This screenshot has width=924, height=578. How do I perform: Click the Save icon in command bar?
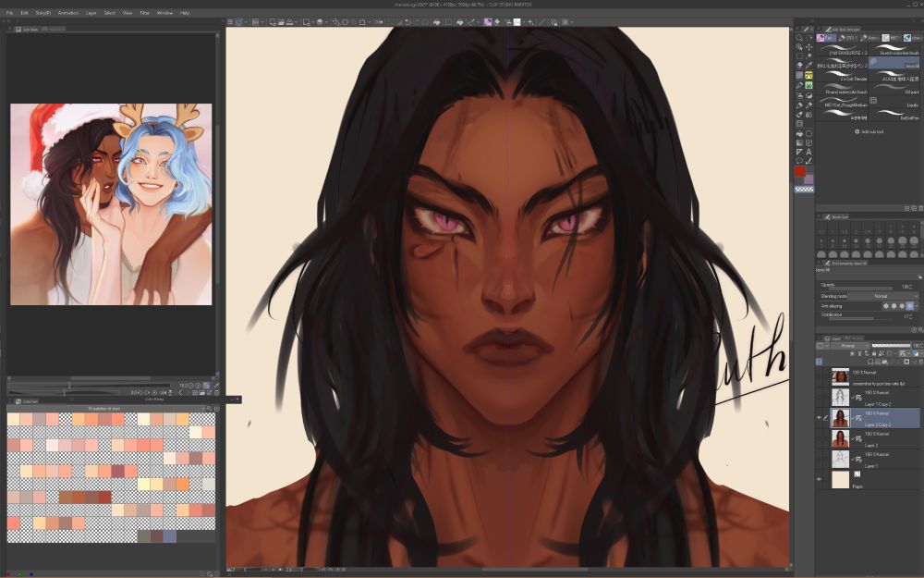(x=290, y=22)
